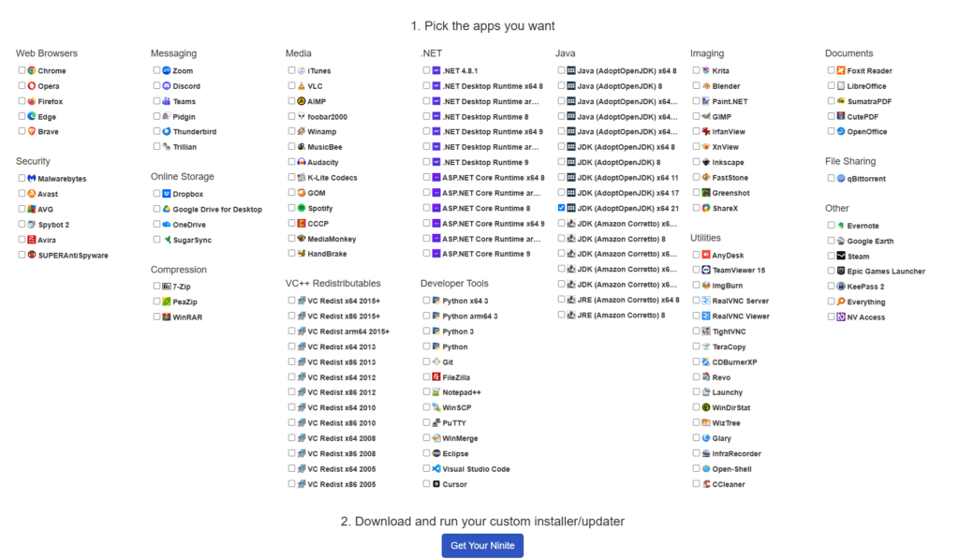Image resolution: width=959 pixels, height=560 pixels.
Task: Click the VLC cone icon
Action: pyautogui.click(x=301, y=86)
